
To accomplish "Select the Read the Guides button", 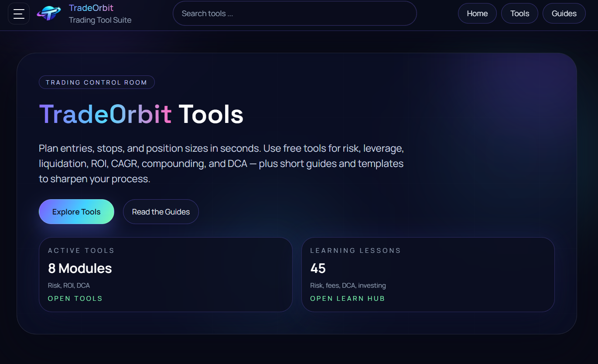I will point(161,211).
